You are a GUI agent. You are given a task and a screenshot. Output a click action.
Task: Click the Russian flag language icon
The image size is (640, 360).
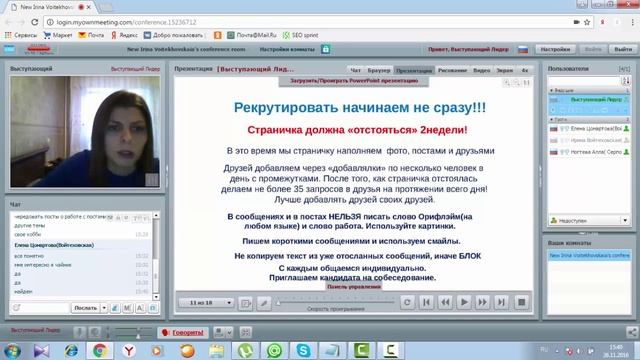pyautogui.click(x=523, y=49)
